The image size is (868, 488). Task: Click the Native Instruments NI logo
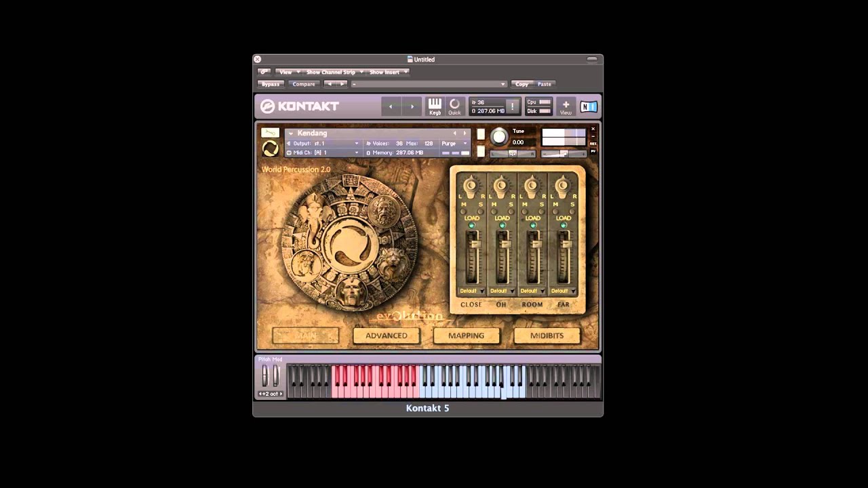click(x=588, y=106)
